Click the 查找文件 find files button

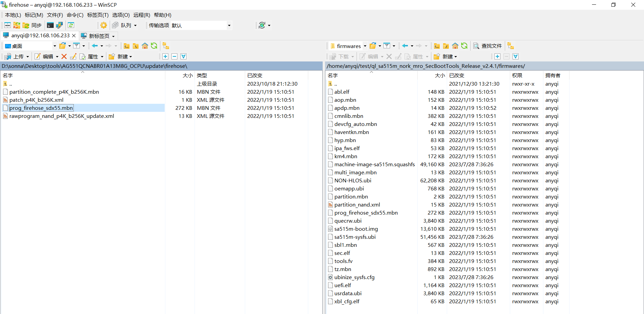pyautogui.click(x=488, y=46)
